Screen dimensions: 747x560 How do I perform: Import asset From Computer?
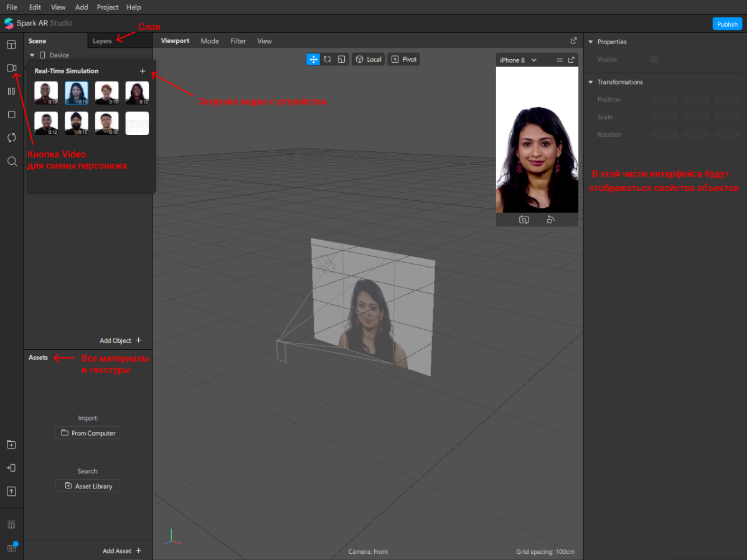pyautogui.click(x=88, y=433)
